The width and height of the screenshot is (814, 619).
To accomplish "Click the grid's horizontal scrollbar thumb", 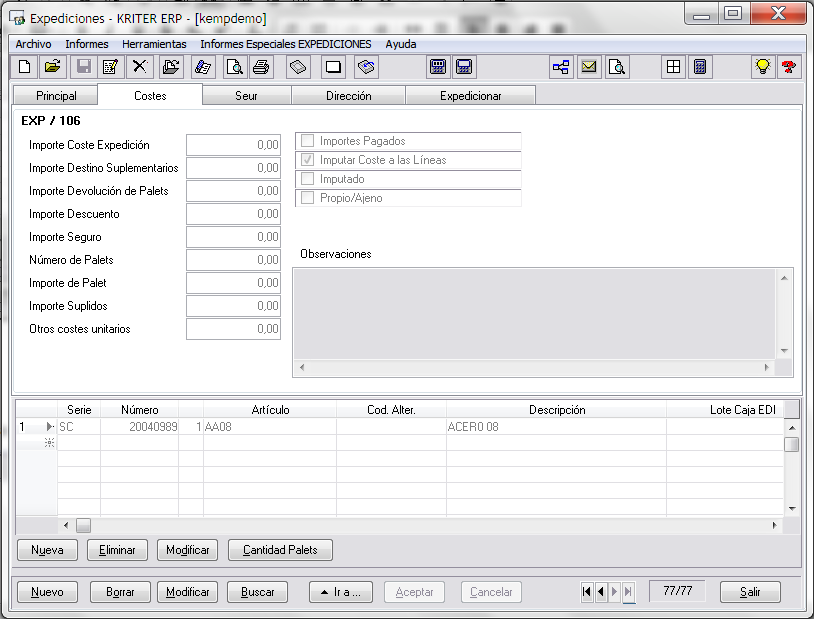I will [84, 526].
